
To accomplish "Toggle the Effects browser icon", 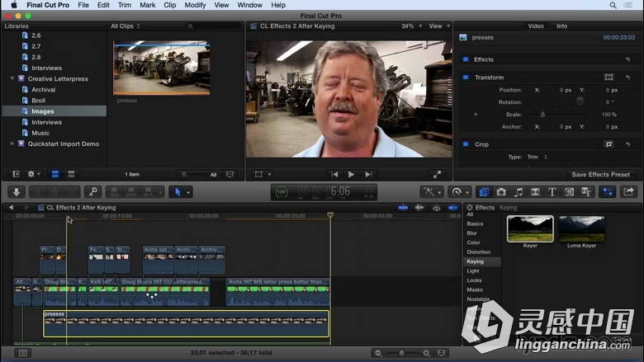I will click(x=484, y=192).
